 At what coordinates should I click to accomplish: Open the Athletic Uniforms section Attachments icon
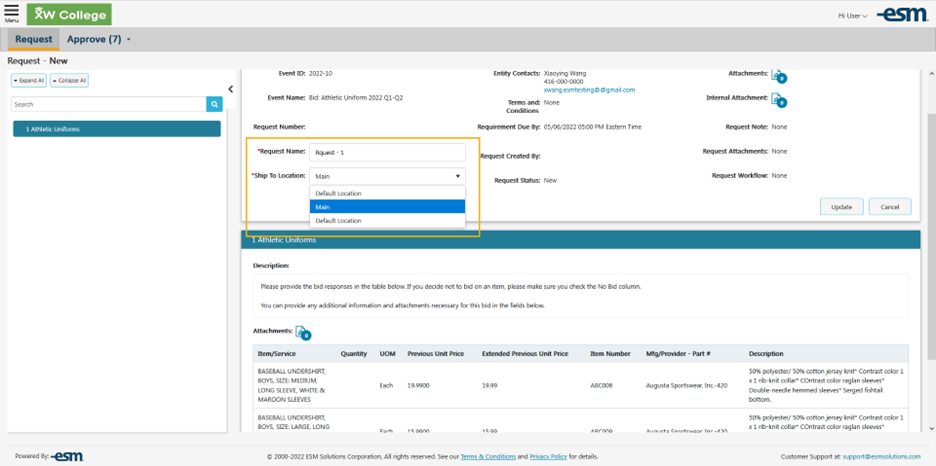(x=303, y=333)
